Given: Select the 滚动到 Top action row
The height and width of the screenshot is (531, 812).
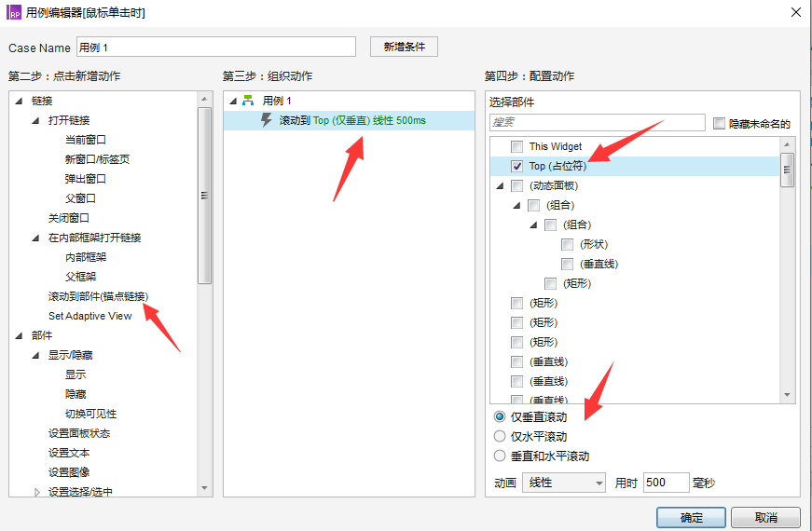Looking at the screenshot, I should (x=349, y=120).
